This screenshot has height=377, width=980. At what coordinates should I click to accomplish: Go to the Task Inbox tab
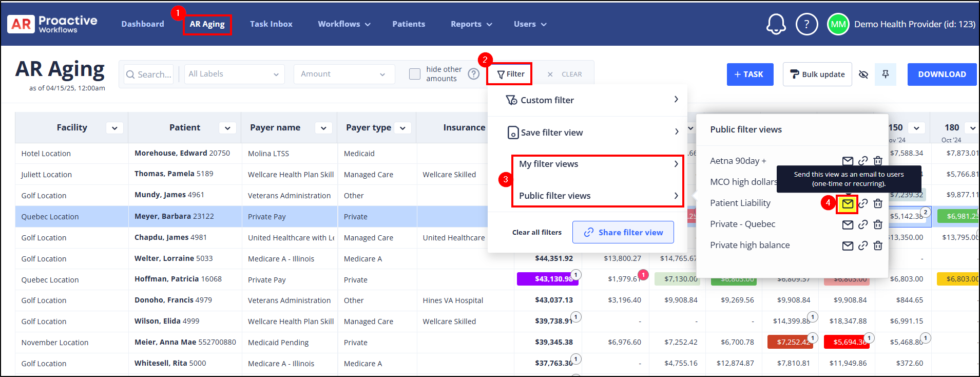coord(271,24)
